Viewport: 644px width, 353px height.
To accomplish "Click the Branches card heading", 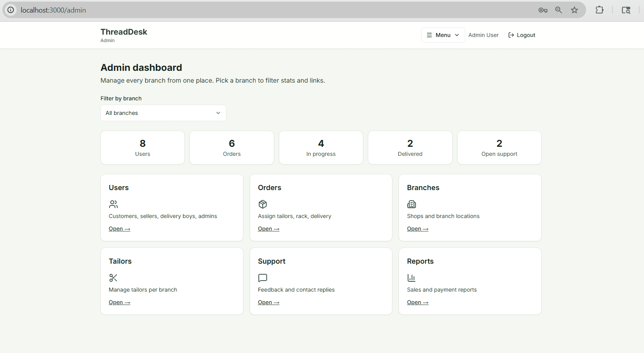I will 423,188.
